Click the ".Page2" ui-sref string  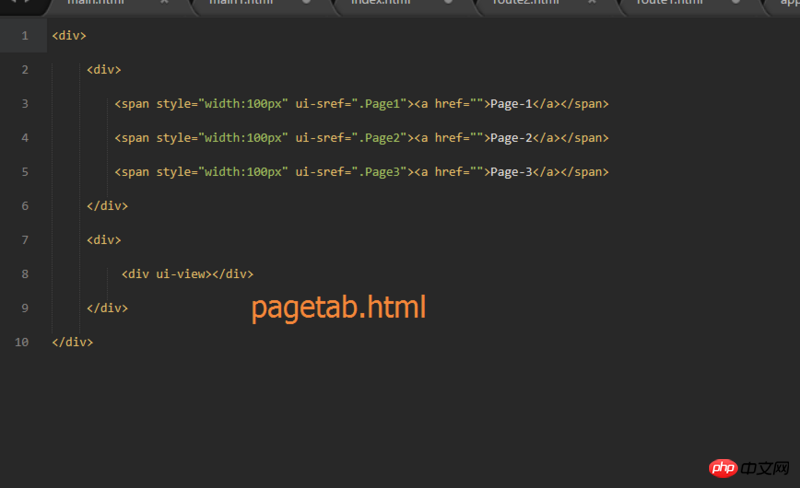coord(379,138)
